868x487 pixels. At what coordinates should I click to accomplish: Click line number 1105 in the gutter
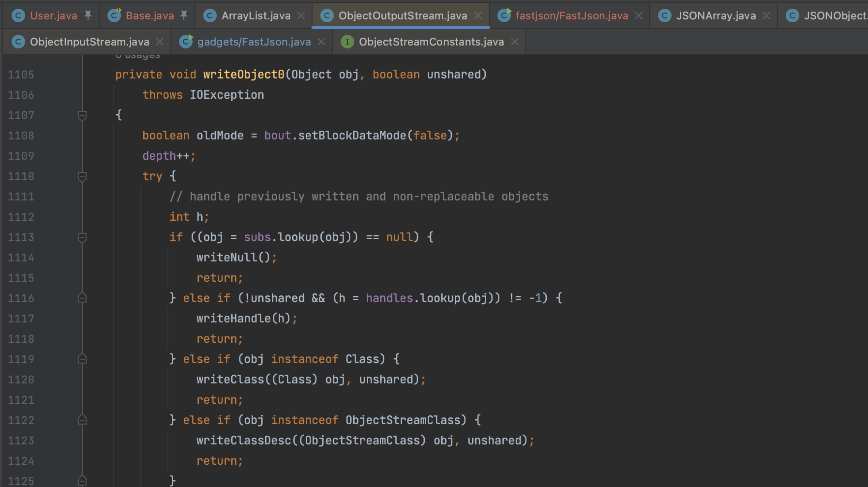(x=21, y=75)
